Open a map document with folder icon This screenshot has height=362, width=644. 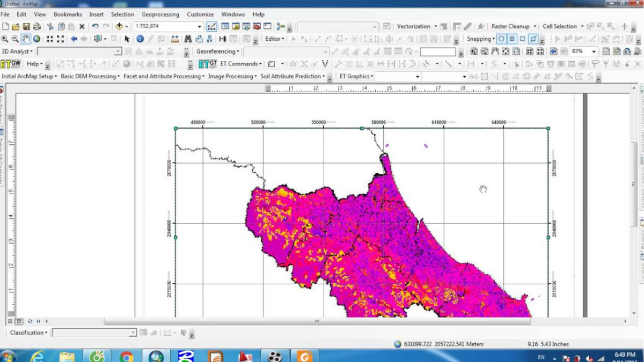coord(16,26)
